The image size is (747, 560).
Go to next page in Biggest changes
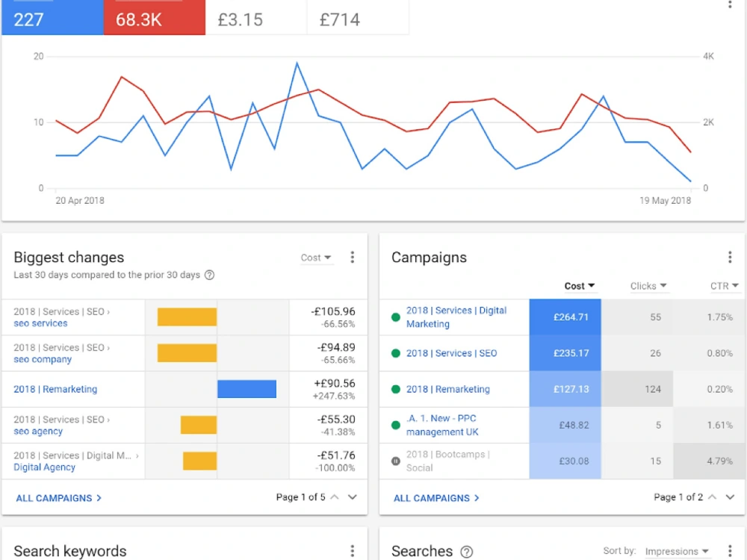tap(352, 497)
